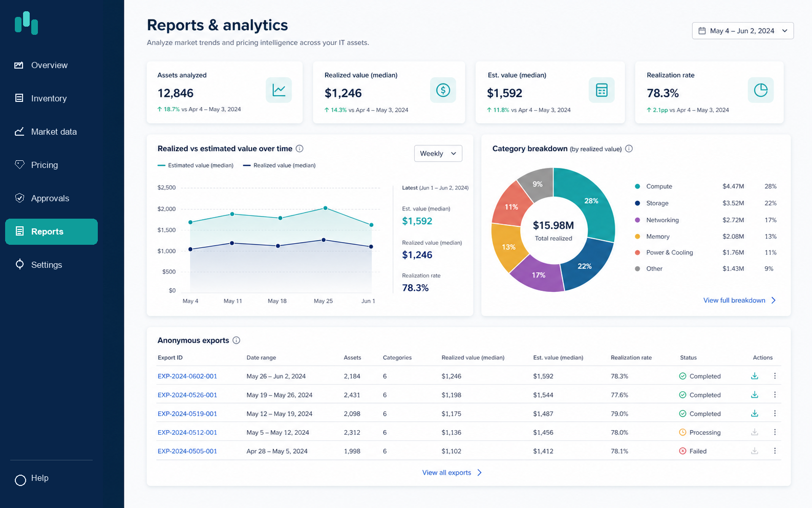Screen dimensions: 812x508
Task: Click info icon beside Anonymous exports
Action: pyautogui.click(x=236, y=340)
